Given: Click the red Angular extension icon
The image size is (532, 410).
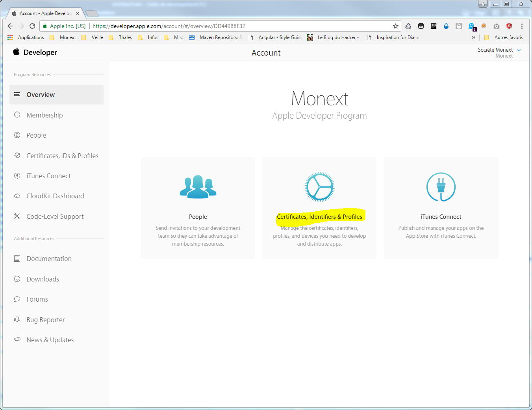Looking at the screenshot, I should click(509, 26).
